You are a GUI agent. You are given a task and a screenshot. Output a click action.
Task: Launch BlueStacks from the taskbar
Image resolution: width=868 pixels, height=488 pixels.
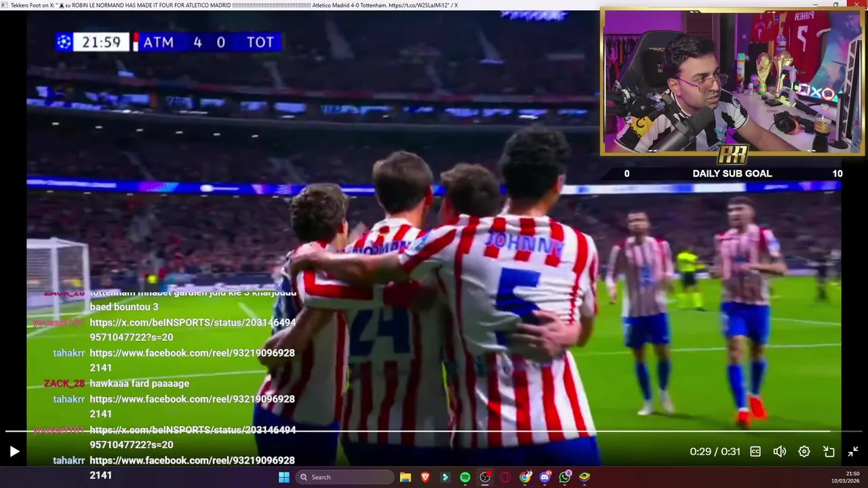[585, 477]
